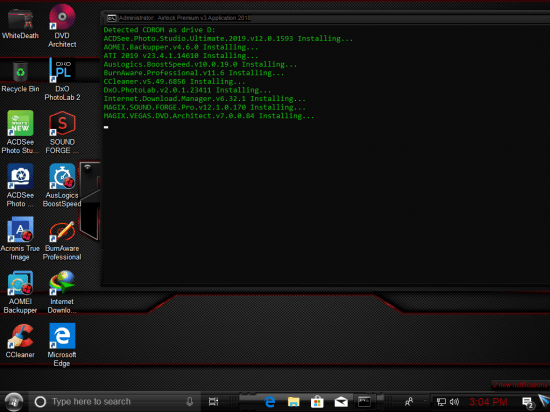This screenshot has width=550, height=412.
Task: Open the Recycle Bin
Action: (x=20, y=76)
